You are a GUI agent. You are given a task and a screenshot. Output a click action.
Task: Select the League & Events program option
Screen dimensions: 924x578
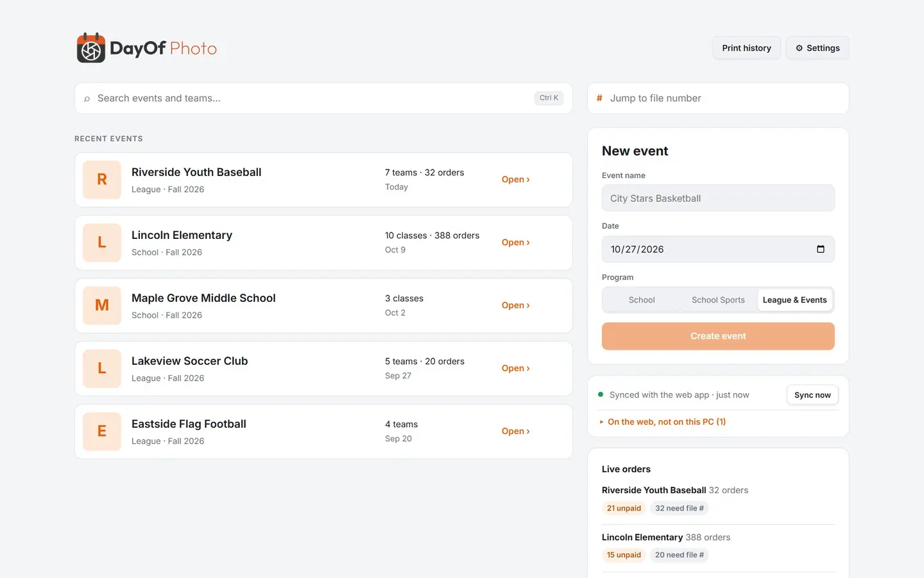click(794, 300)
